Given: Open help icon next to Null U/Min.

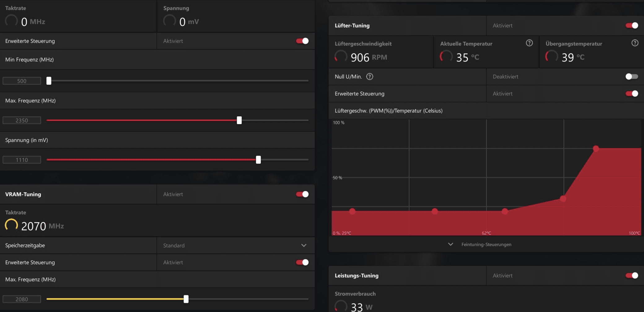Looking at the screenshot, I should (x=370, y=76).
